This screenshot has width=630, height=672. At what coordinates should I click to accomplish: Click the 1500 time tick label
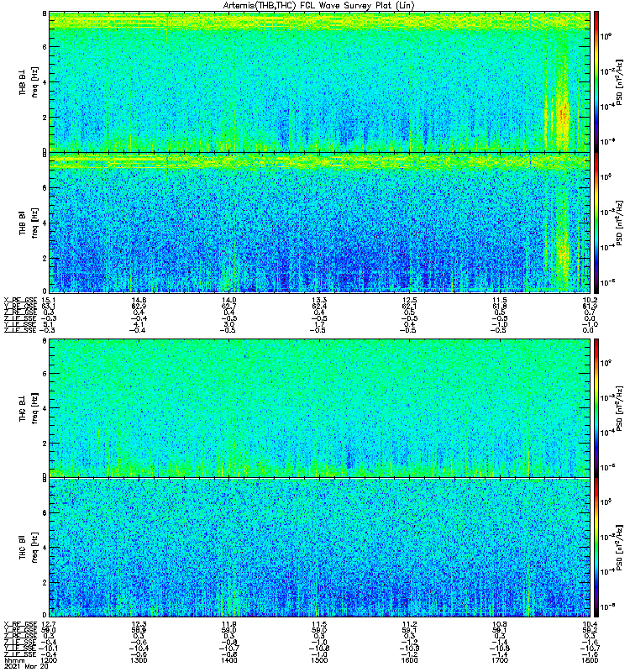pos(319,660)
